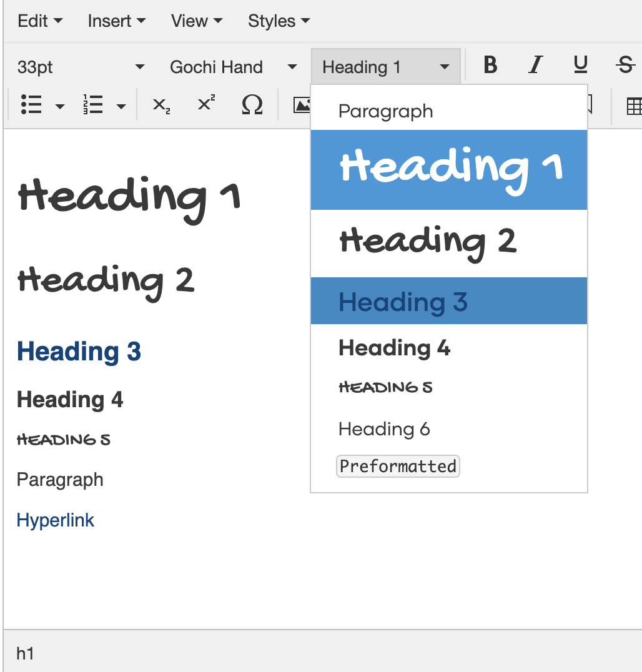The width and height of the screenshot is (642, 672).
Task: Choose Heading 4 in the format list
Action: 449,347
